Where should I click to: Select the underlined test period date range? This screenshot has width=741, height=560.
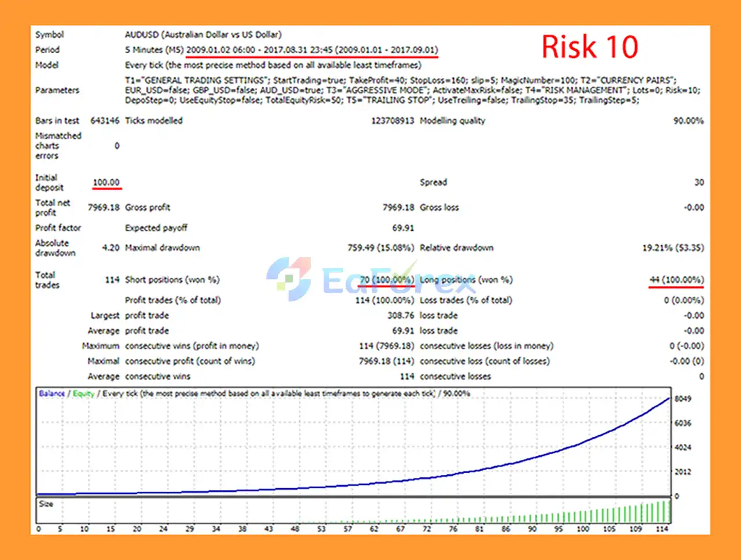311,50
